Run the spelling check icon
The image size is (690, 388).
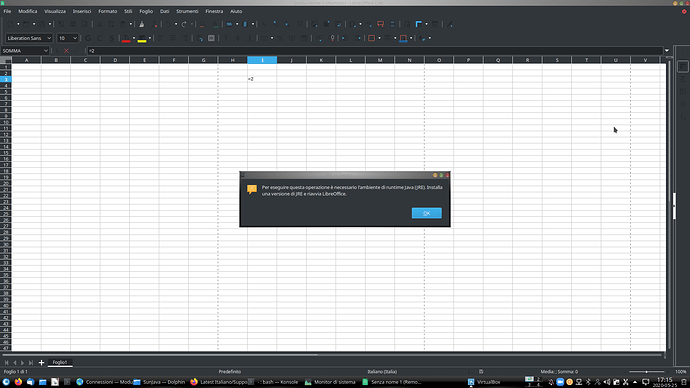(215, 24)
